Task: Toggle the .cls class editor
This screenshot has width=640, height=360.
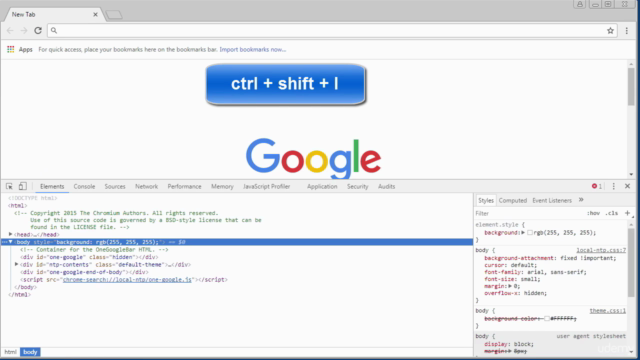Action: 611,213
